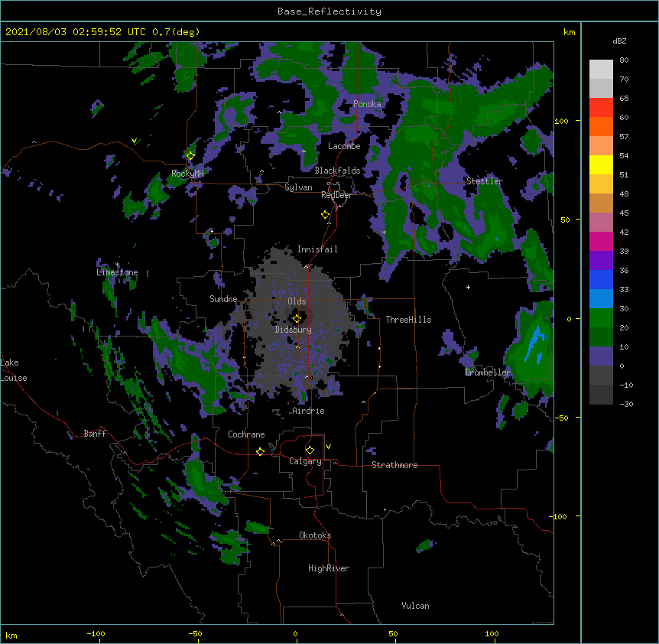
Task: Click the Okotoks label
Action: [x=315, y=535]
